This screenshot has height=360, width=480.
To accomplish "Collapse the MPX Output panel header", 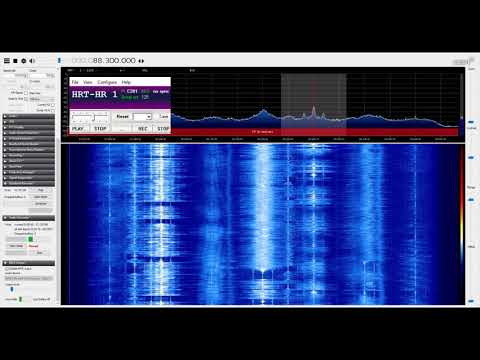I will [29, 263].
